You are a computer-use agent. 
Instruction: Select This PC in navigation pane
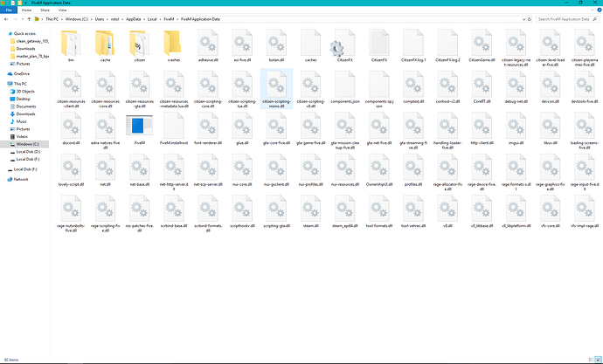pyautogui.click(x=20, y=84)
